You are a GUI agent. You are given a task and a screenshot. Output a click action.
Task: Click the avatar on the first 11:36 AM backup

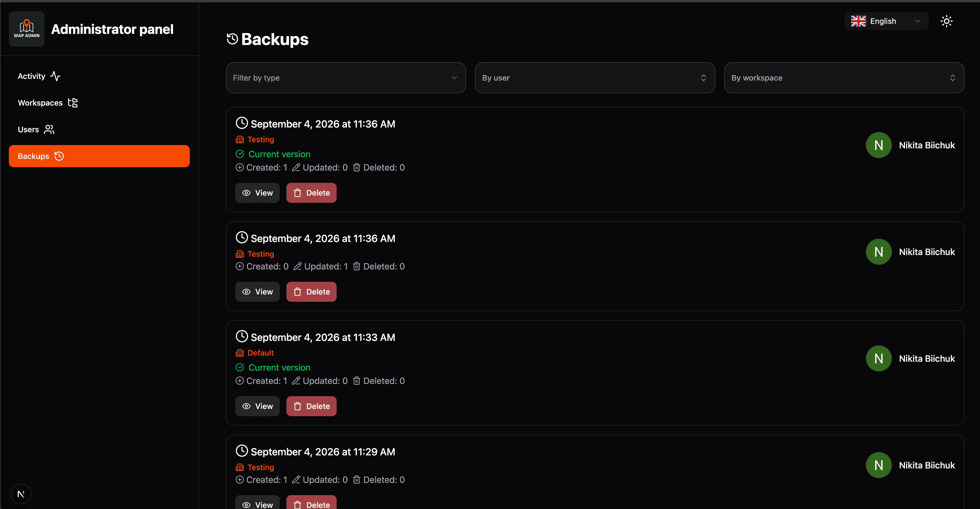click(x=879, y=145)
